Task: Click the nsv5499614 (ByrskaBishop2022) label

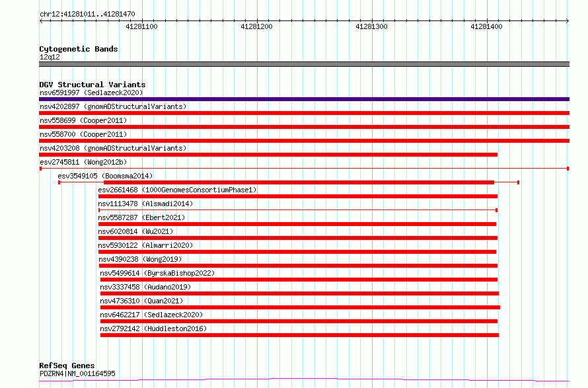Action: [x=157, y=273]
